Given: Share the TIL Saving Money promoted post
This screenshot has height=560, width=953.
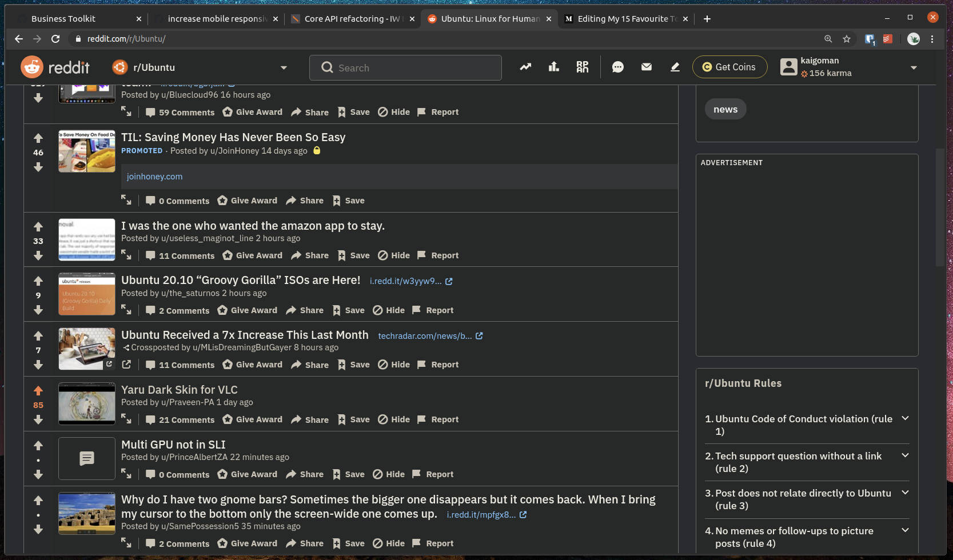Looking at the screenshot, I should 305,201.
